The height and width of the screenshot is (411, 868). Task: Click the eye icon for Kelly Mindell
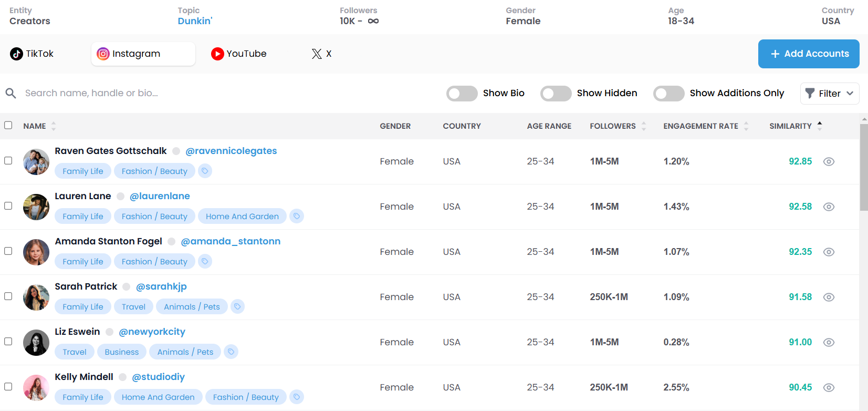[x=829, y=387]
